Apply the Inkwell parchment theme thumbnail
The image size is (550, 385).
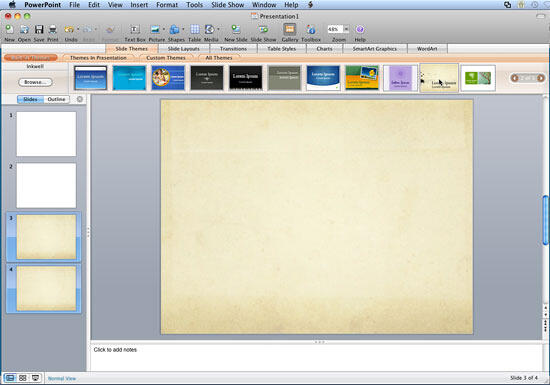439,78
